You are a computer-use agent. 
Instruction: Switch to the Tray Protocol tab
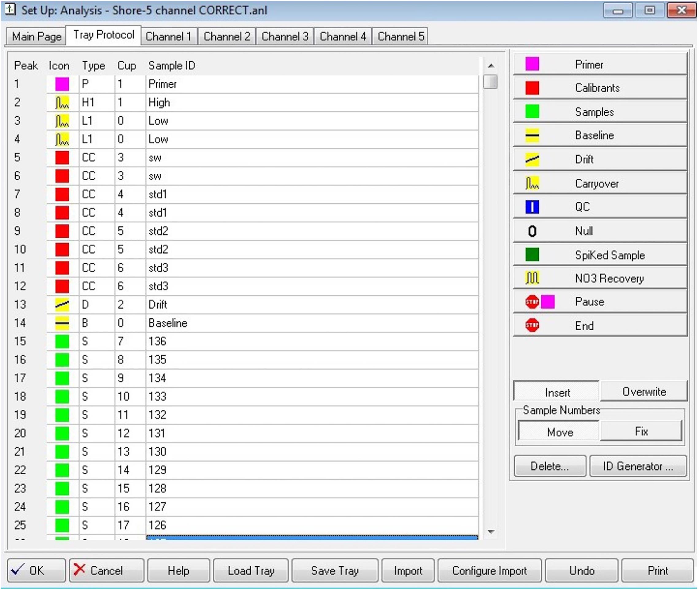click(104, 35)
